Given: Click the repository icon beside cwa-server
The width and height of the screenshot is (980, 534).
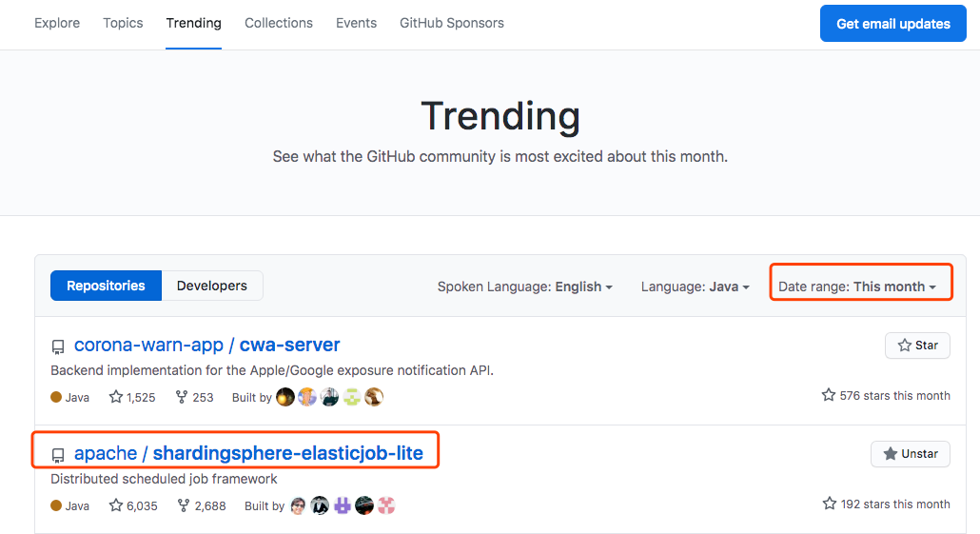Looking at the screenshot, I should click(57, 346).
